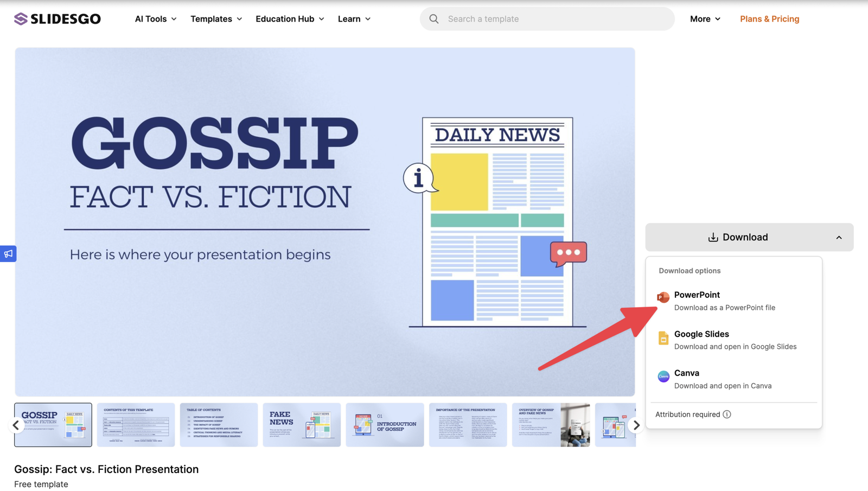Select the Fake News slide thumbnail
Viewport: 868px width, 491px height.
click(x=302, y=425)
